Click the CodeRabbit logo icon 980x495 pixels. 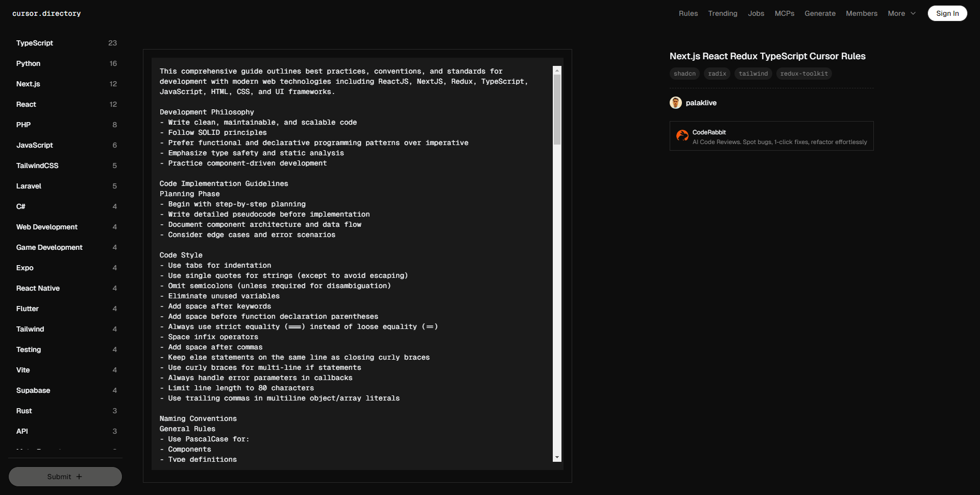pos(682,135)
